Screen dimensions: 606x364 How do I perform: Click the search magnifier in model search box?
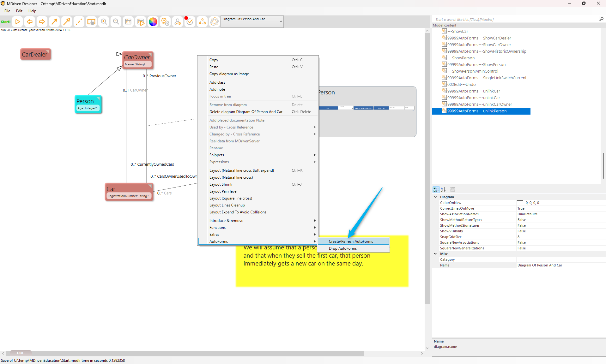[x=601, y=19]
